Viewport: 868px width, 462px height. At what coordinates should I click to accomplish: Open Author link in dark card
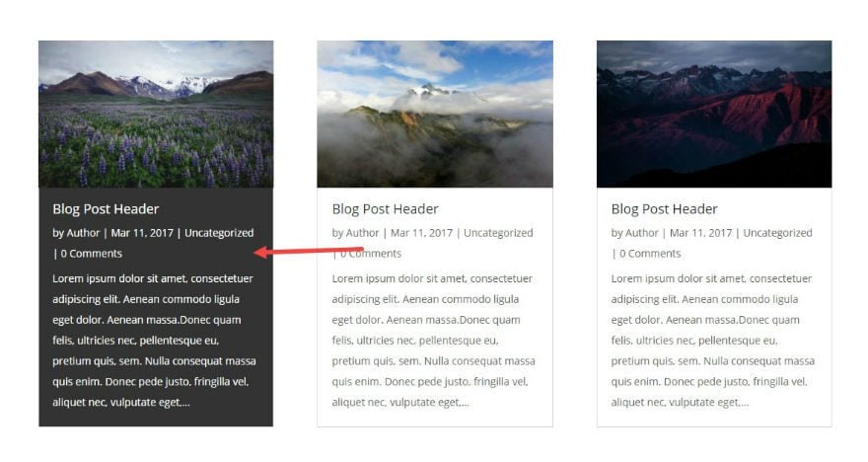point(83,233)
